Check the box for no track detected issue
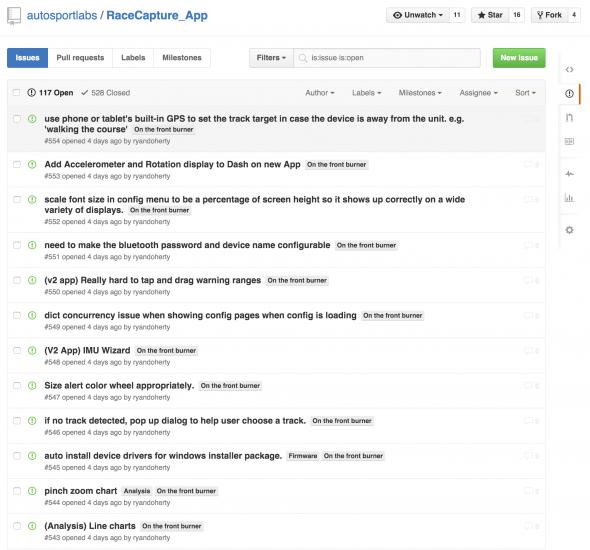590x550 pixels. tap(17, 421)
